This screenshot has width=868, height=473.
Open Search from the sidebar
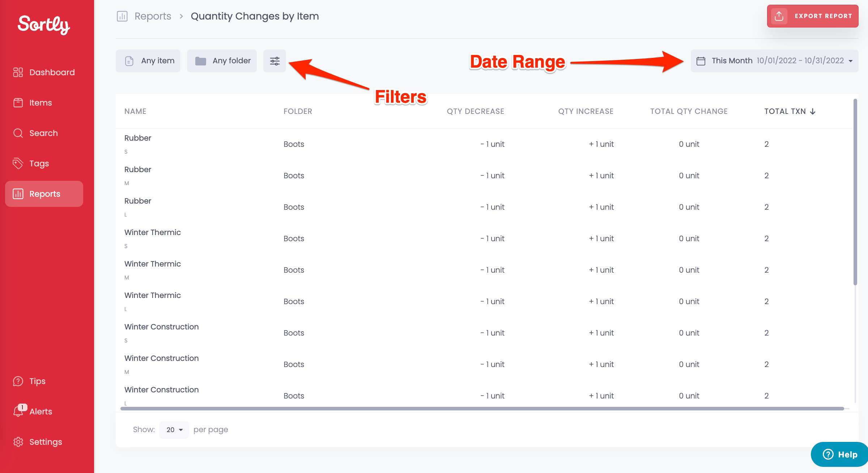click(44, 133)
